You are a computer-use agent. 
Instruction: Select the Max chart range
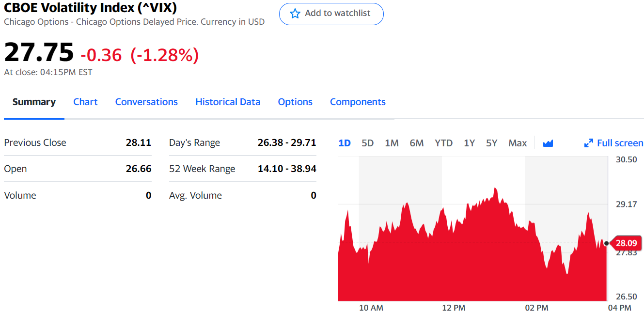[518, 143]
